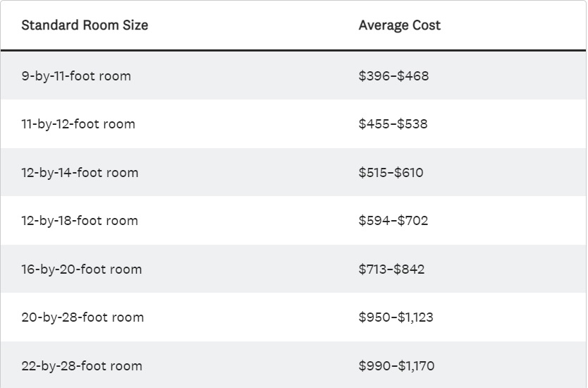Select the 11-by-12-foot room cell
The height and width of the screenshot is (388, 588).
point(78,124)
